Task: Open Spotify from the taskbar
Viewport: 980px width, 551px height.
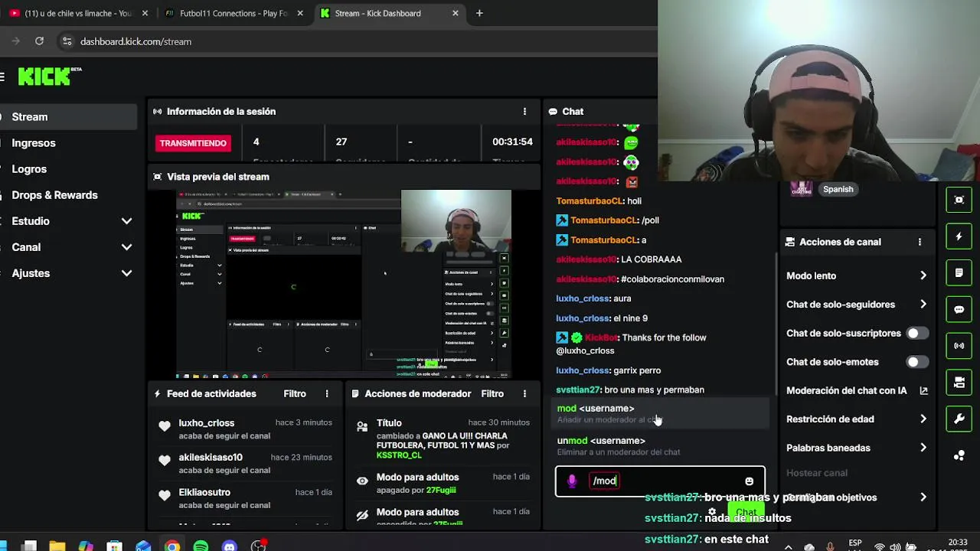Action: point(201,546)
